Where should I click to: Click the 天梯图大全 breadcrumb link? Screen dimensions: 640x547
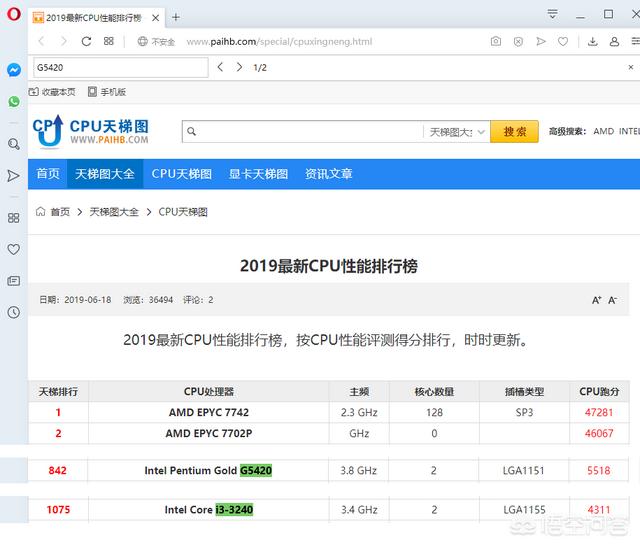(x=114, y=212)
